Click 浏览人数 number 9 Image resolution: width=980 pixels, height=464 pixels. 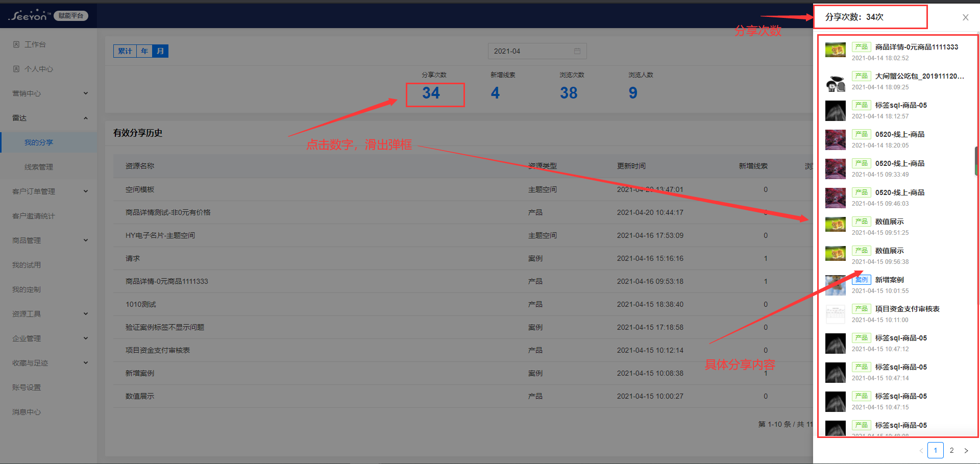pos(633,93)
